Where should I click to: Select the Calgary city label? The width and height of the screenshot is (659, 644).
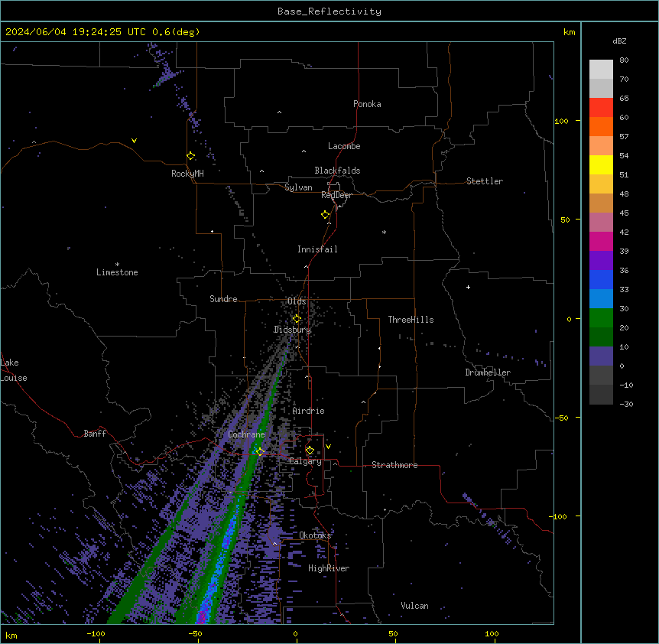tap(305, 461)
